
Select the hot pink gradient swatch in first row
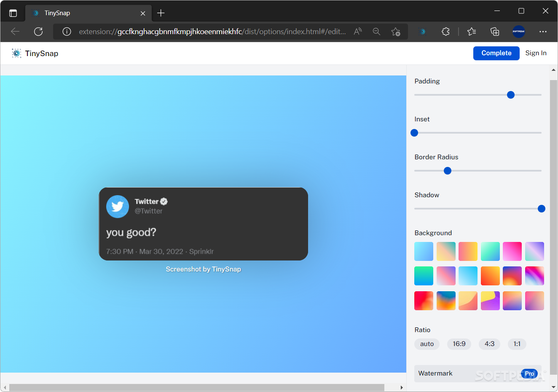pyautogui.click(x=512, y=252)
